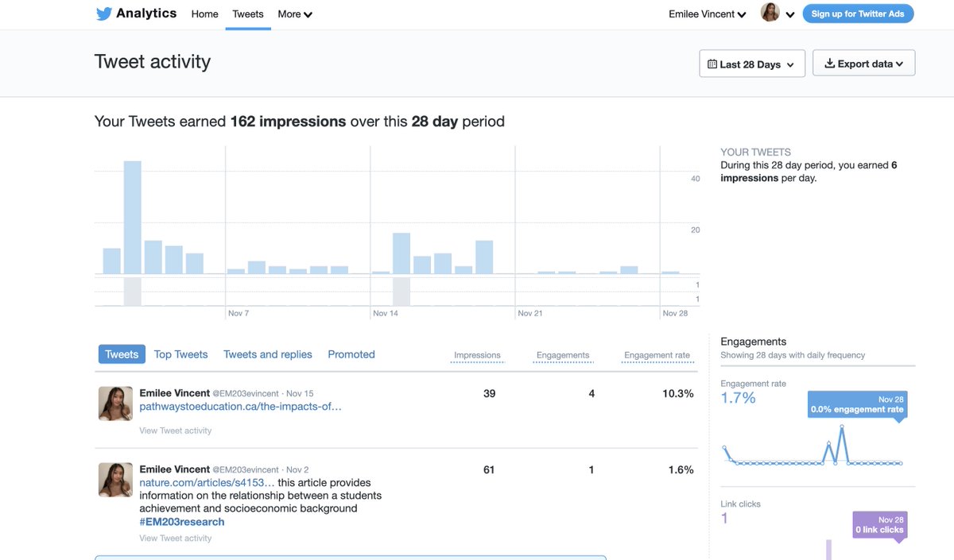
Task: Click the Nov 14 axis label
Action: [386, 313]
